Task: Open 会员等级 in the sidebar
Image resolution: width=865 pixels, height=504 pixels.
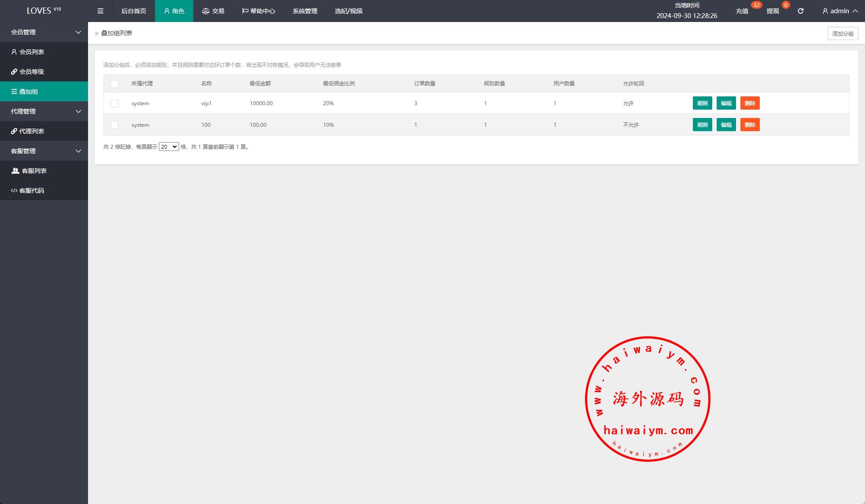Action: pos(32,72)
